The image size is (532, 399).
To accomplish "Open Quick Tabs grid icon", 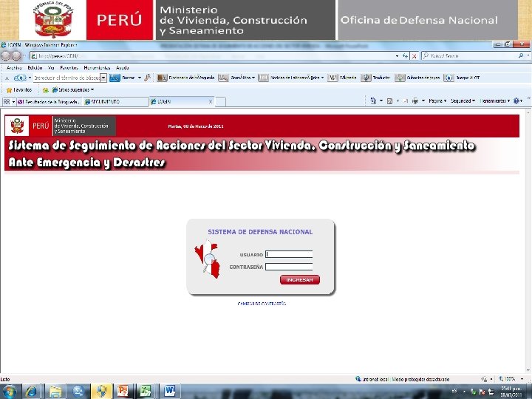I will pyautogui.click(x=7, y=101).
